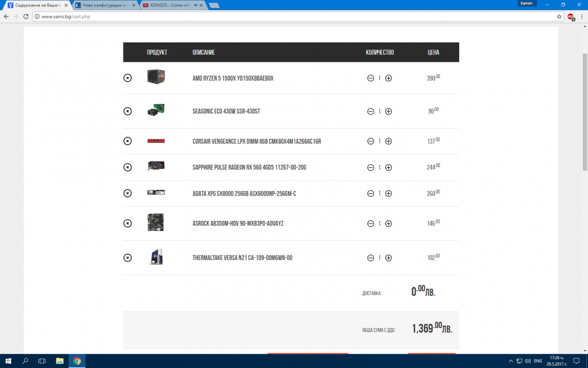This screenshot has width=588, height=368.
Task: Open the Action Center notifications icon
Action: (x=577, y=362)
